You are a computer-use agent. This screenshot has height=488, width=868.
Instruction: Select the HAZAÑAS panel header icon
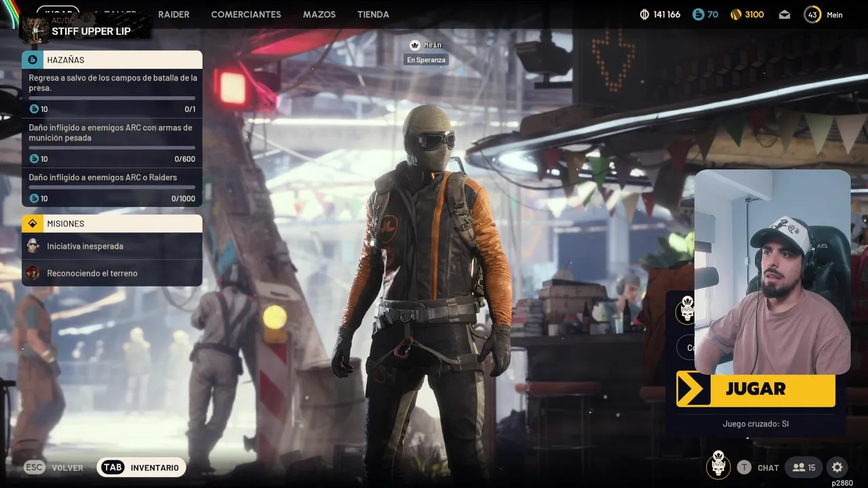point(33,60)
